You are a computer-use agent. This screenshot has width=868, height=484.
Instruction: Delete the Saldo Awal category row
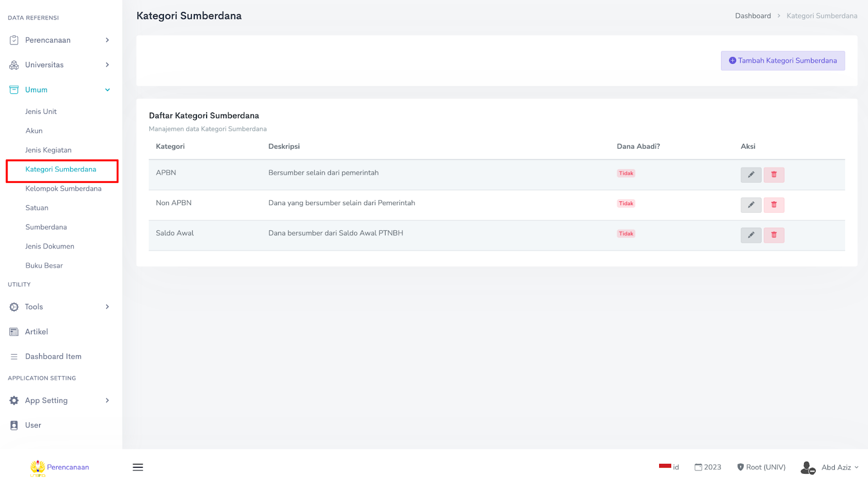pyautogui.click(x=774, y=235)
